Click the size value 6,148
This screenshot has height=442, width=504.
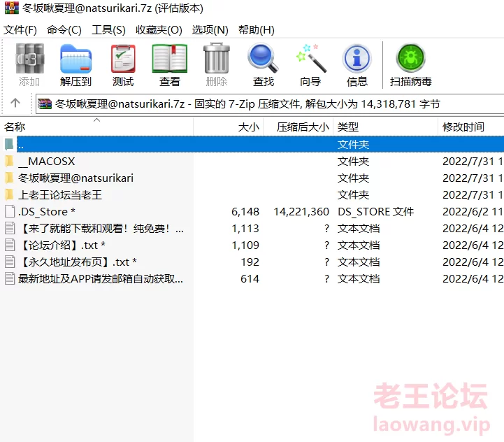(x=245, y=211)
